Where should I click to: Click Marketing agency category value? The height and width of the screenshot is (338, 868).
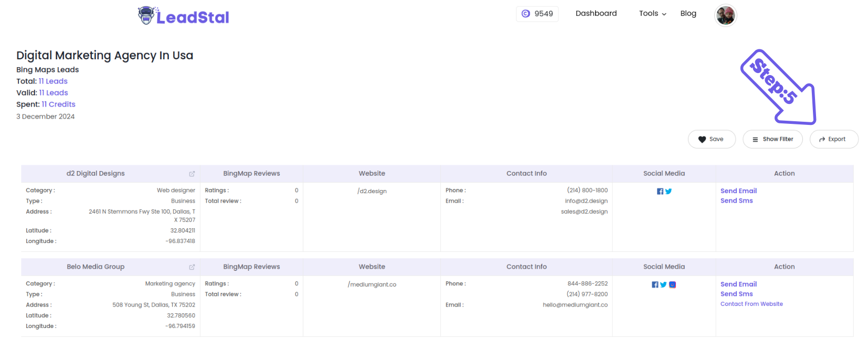170,284
